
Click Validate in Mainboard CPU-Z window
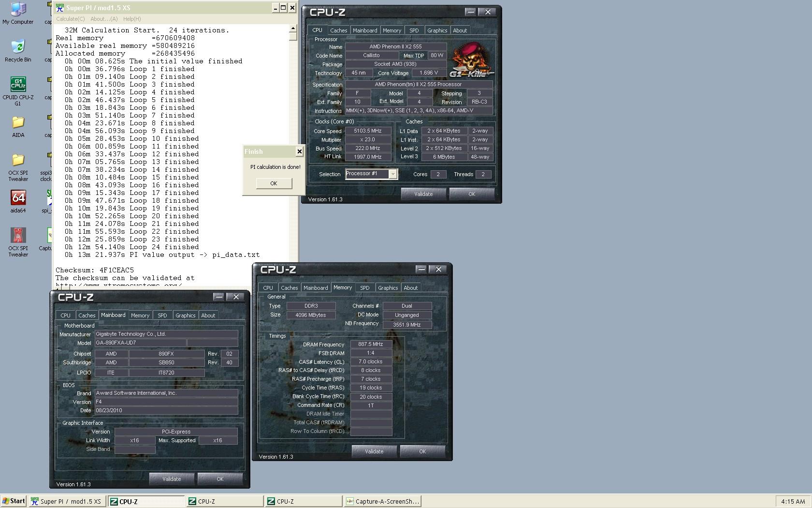click(172, 479)
